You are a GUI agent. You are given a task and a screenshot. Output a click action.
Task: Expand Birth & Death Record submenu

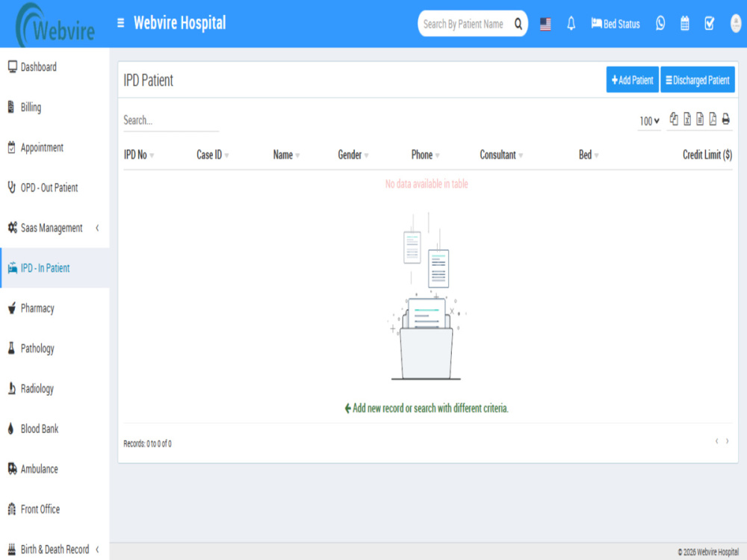pyautogui.click(x=55, y=549)
